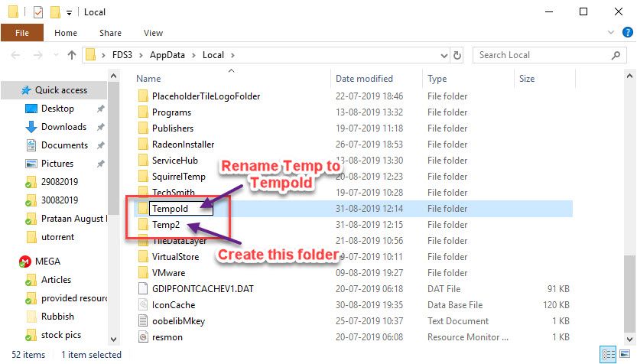Image resolution: width=637 pixels, height=364 pixels.
Task: Select the RadeonInstaller folder icon
Action: (x=143, y=145)
